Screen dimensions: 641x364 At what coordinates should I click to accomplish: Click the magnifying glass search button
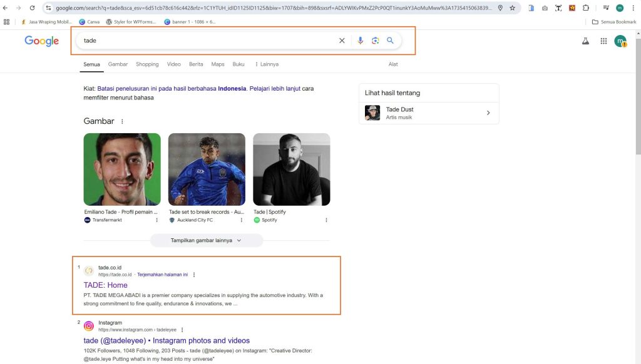[390, 41]
